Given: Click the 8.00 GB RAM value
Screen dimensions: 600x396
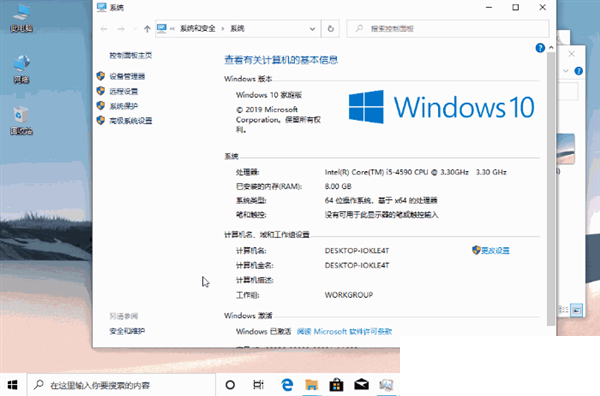Looking at the screenshot, I should (x=338, y=186).
